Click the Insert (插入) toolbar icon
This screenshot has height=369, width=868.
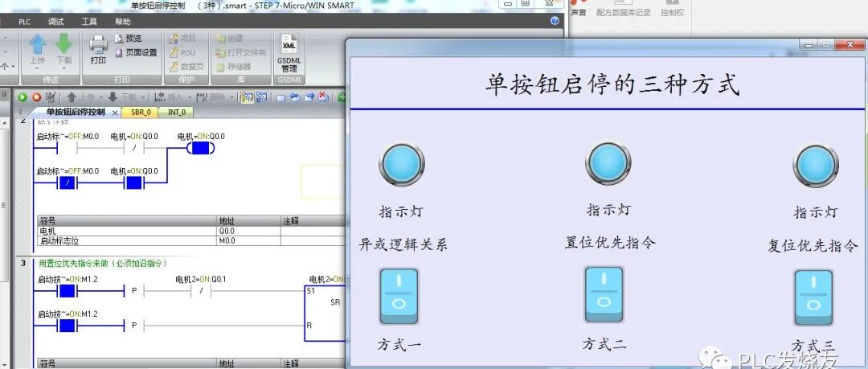coord(161,97)
